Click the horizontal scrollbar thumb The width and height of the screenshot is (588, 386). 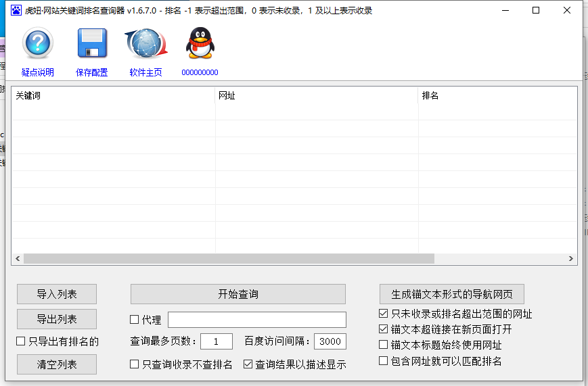pyautogui.click(x=229, y=259)
